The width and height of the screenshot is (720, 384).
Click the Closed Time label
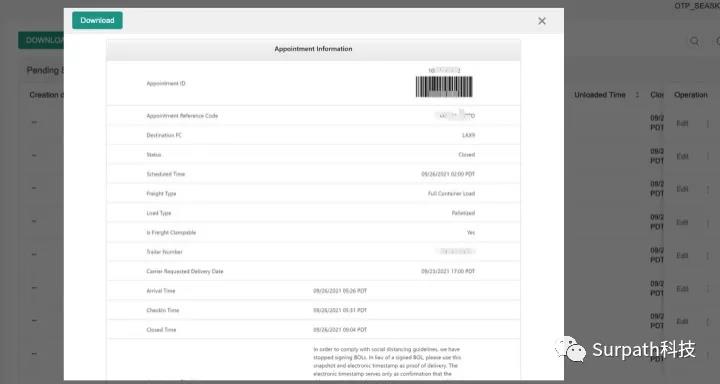click(161, 330)
